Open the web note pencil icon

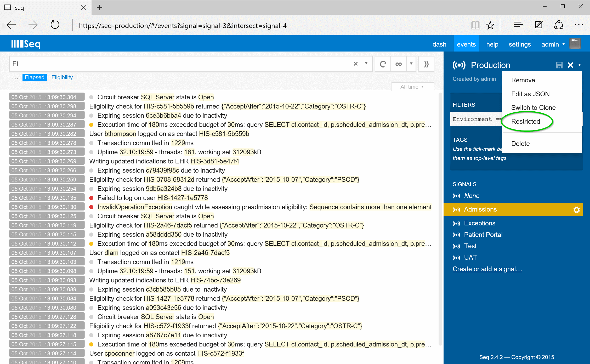click(538, 25)
